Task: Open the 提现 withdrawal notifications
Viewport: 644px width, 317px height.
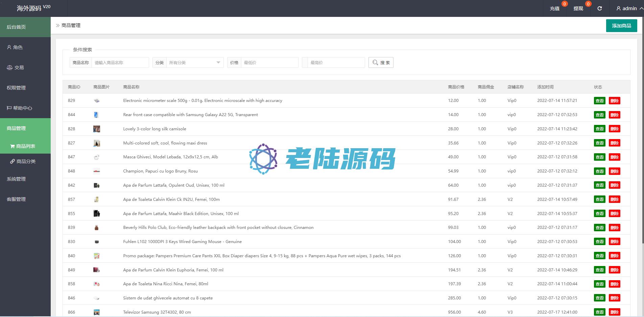Action: pos(578,8)
